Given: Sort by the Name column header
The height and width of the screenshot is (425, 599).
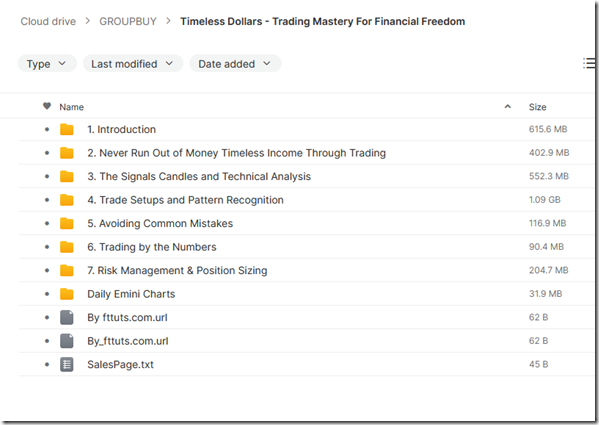Looking at the screenshot, I should point(71,107).
